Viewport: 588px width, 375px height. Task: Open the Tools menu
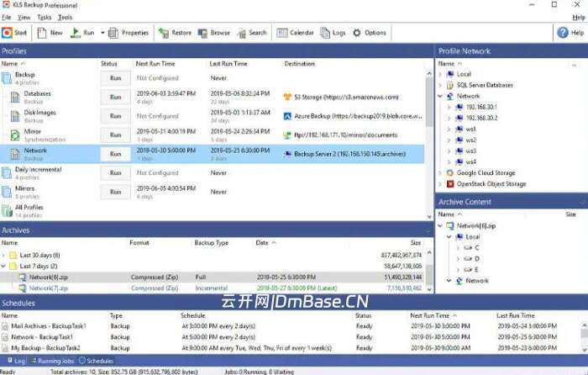(x=65, y=18)
